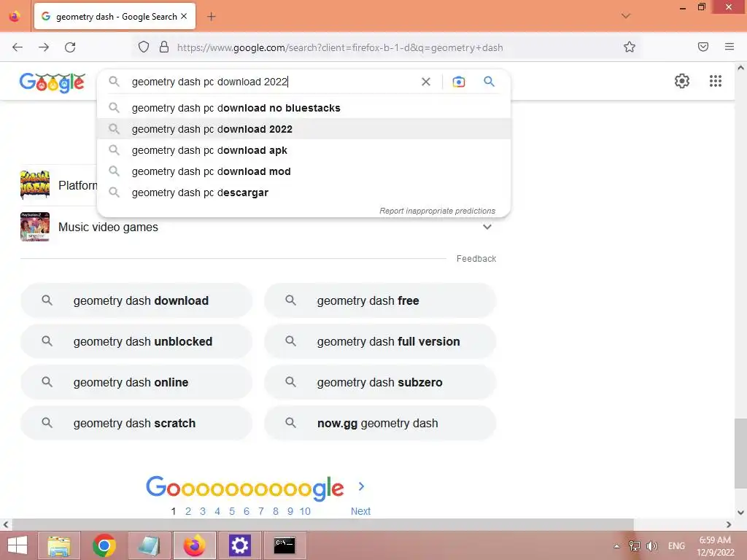Click the URL in the address bar
The height and width of the screenshot is (560, 747).
point(340,47)
